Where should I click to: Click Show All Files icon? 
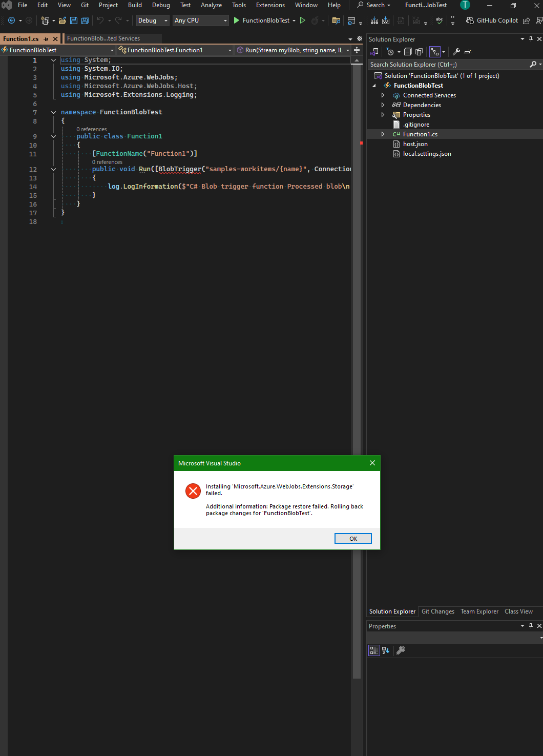(x=419, y=52)
